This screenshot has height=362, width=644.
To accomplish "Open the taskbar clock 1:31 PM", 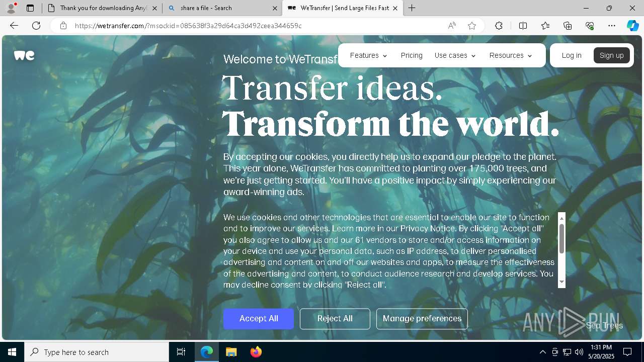I will (x=601, y=352).
